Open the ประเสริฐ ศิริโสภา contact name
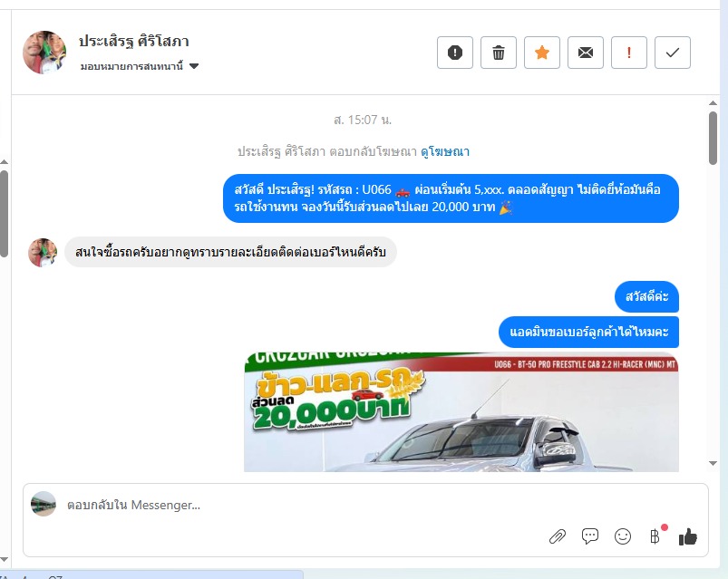 pos(133,42)
